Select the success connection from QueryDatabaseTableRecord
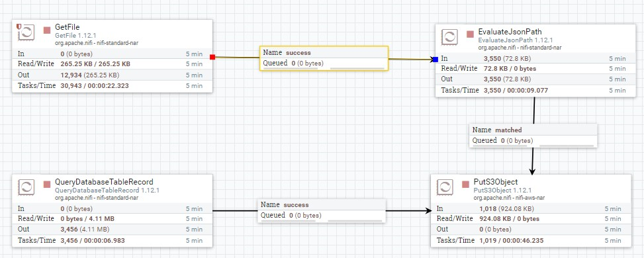The image size is (644, 258). (322, 211)
